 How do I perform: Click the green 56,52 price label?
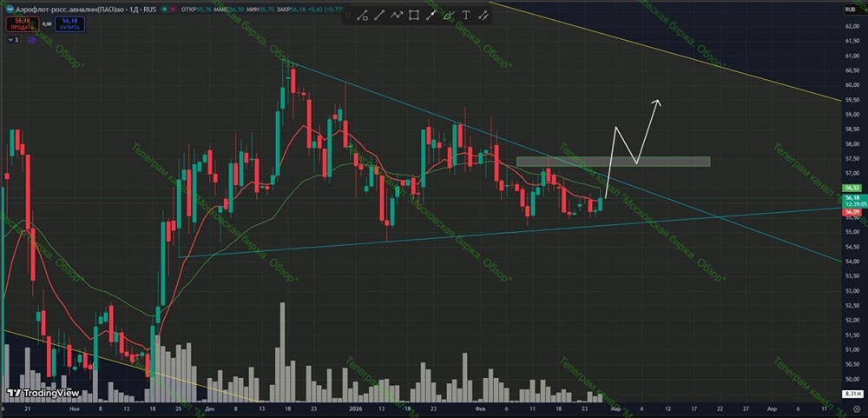(x=852, y=189)
